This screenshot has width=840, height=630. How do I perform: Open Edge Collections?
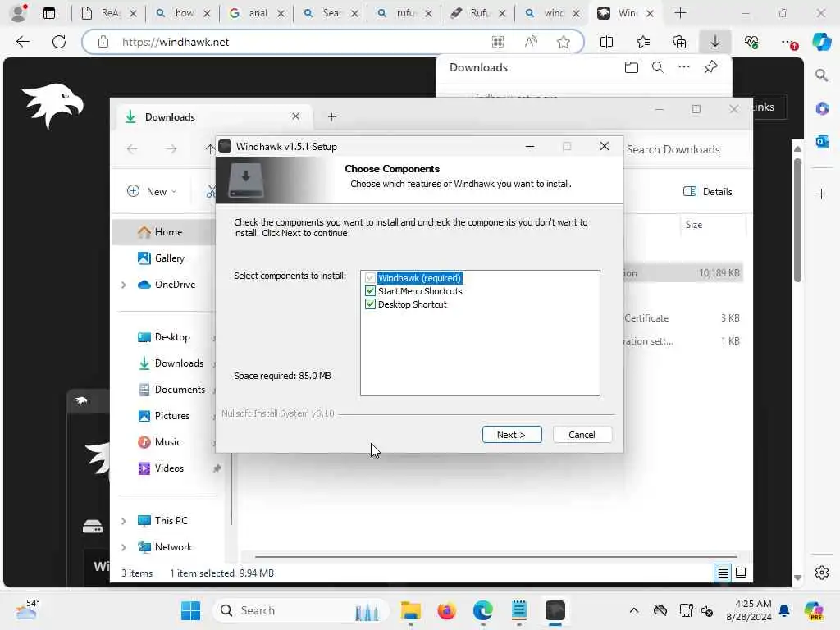[x=678, y=42]
